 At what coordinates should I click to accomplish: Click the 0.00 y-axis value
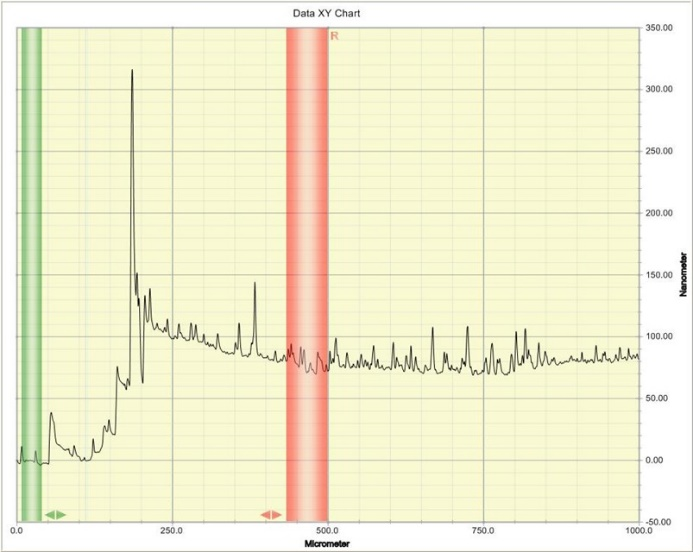[x=655, y=460]
